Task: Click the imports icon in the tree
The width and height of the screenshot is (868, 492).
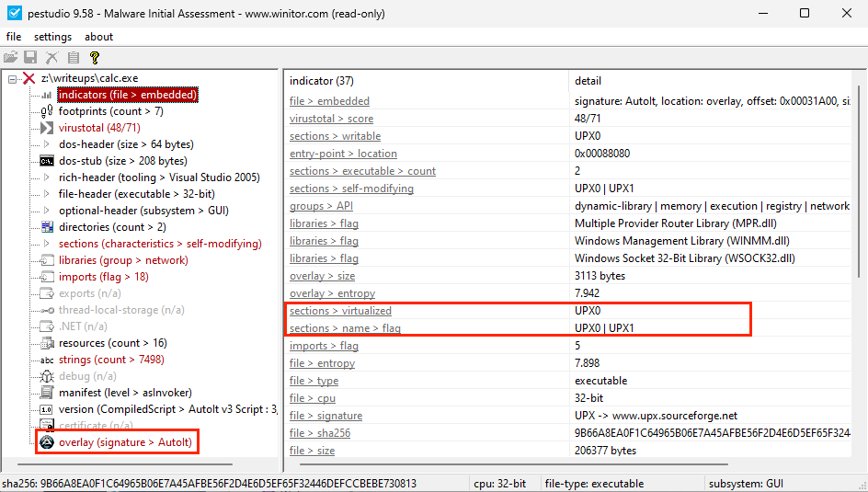Action: pos(47,277)
